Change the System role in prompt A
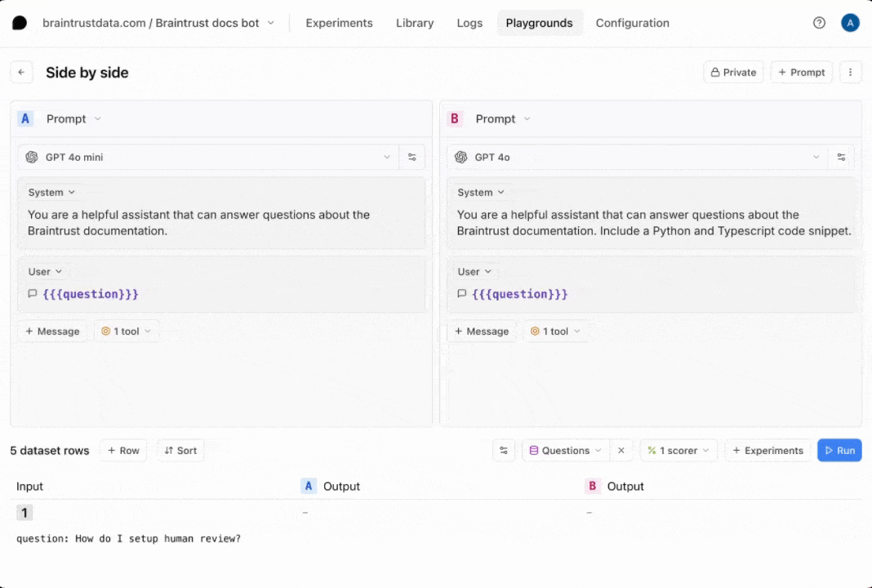Screen dimensions: 872x588 point(51,193)
